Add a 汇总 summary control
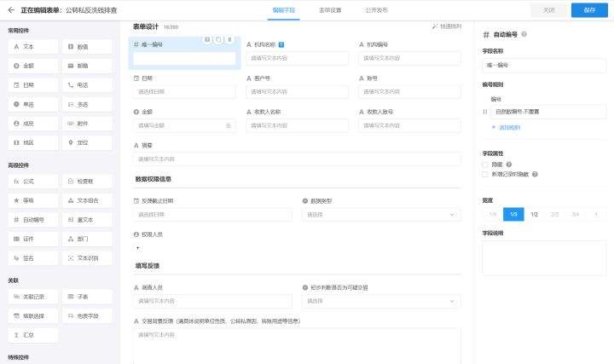This screenshot has height=364, width=614. point(33,335)
